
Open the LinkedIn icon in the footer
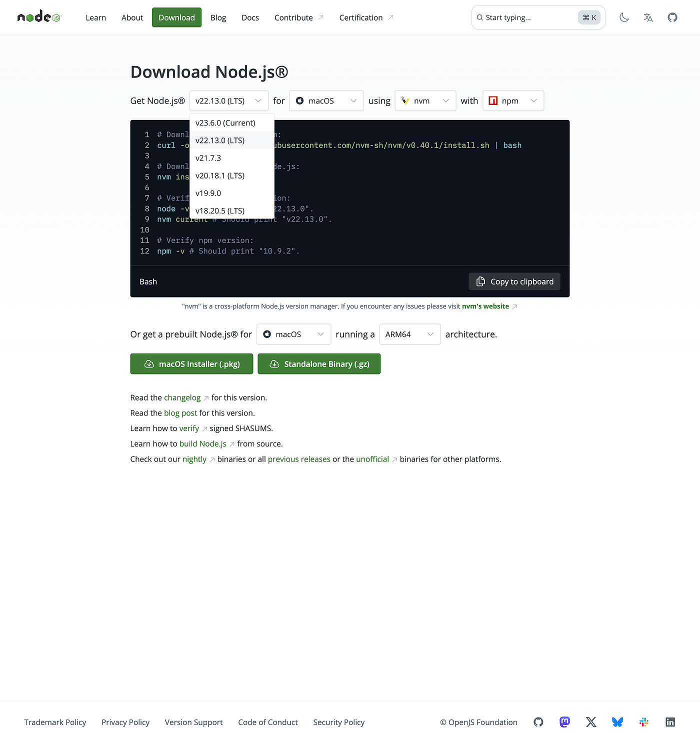[x=670, y=722]
